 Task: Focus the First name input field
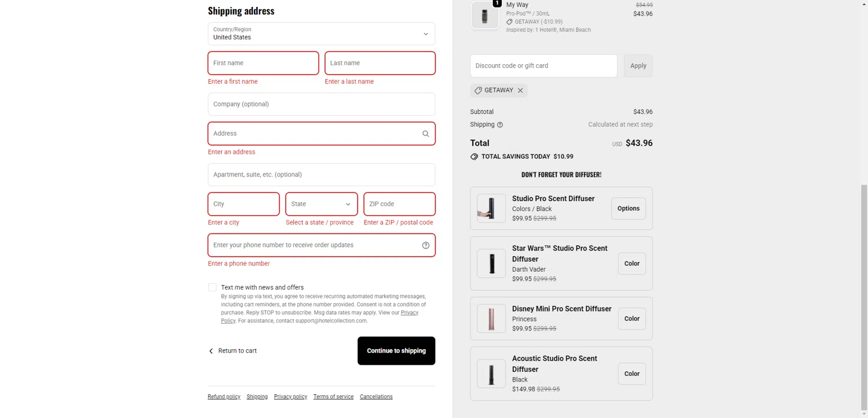point(263,63)
